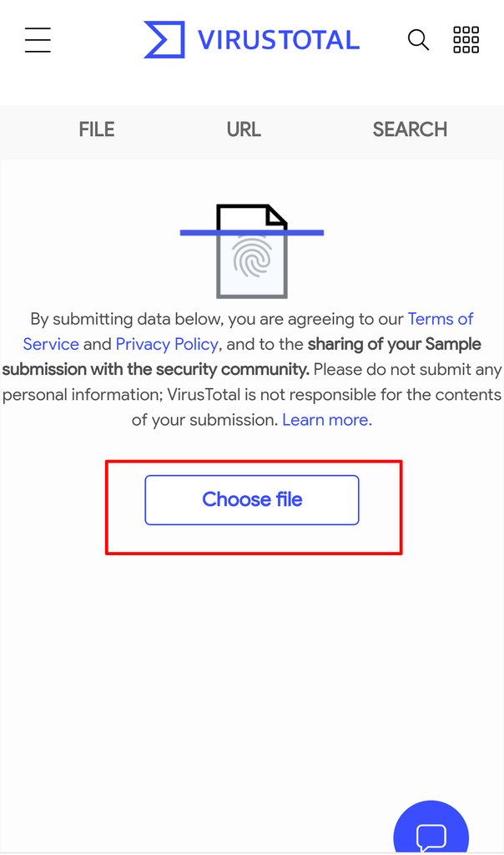Click the magnifying glass search icon
The height and width of the screenshot is (855, 504).
pos(418,40)
